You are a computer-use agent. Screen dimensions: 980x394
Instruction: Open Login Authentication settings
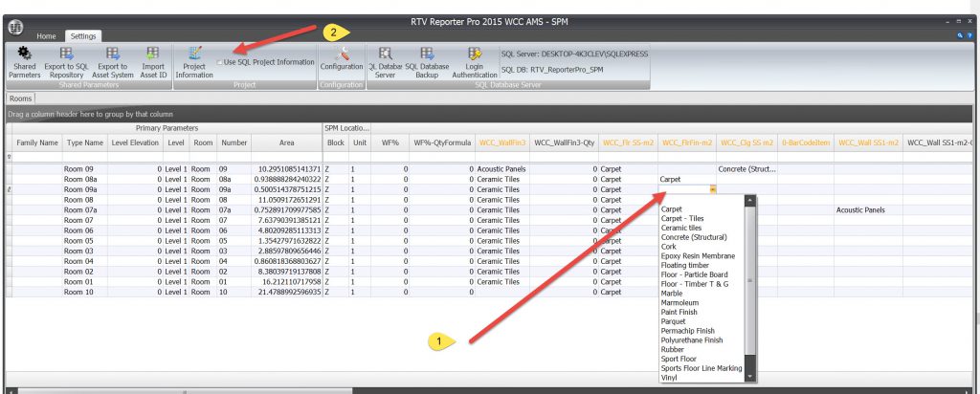point(475,55)
